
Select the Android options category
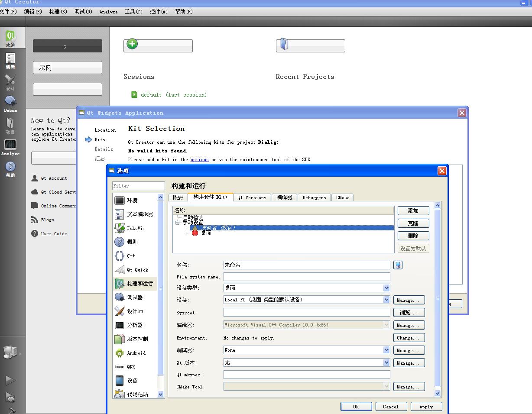(135, 353)
